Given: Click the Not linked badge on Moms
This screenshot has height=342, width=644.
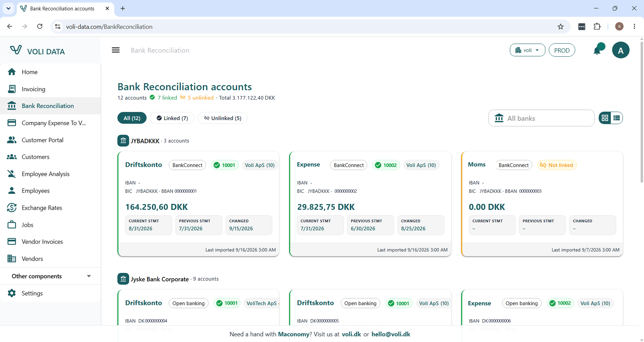Looking at the screenshot, I should coord(557,165).
